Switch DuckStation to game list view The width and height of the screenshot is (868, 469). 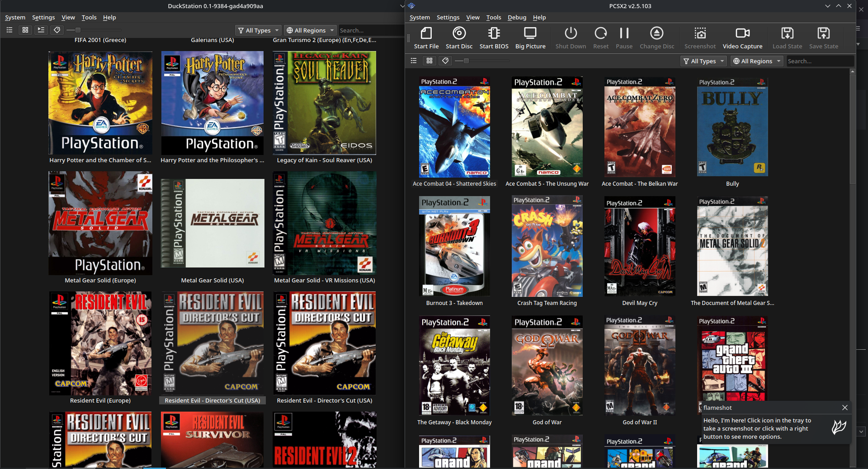[9, 30]
